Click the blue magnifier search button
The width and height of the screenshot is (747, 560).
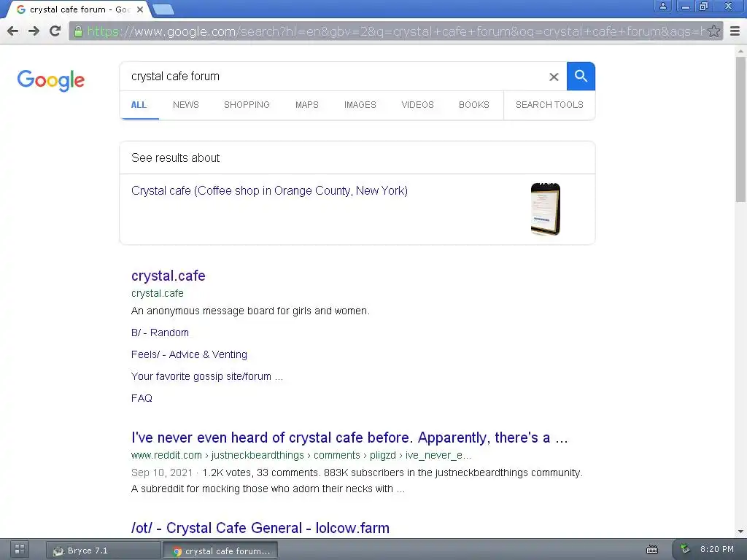581,76
